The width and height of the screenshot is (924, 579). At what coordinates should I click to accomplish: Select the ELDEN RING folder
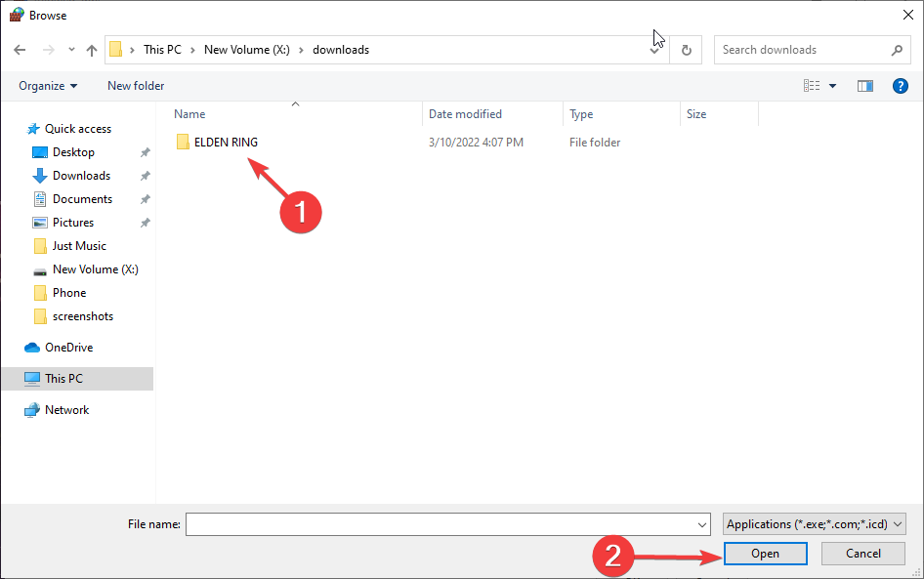[227, 143]
